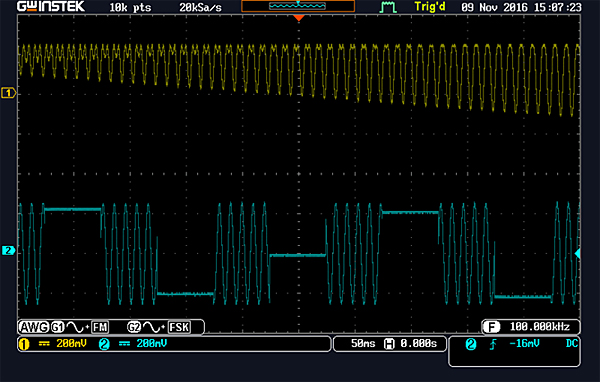The width and height of the screenshot is (600, 382).
Task: Click the Trig'd status indicator
Action: click(x=430, y=7)
